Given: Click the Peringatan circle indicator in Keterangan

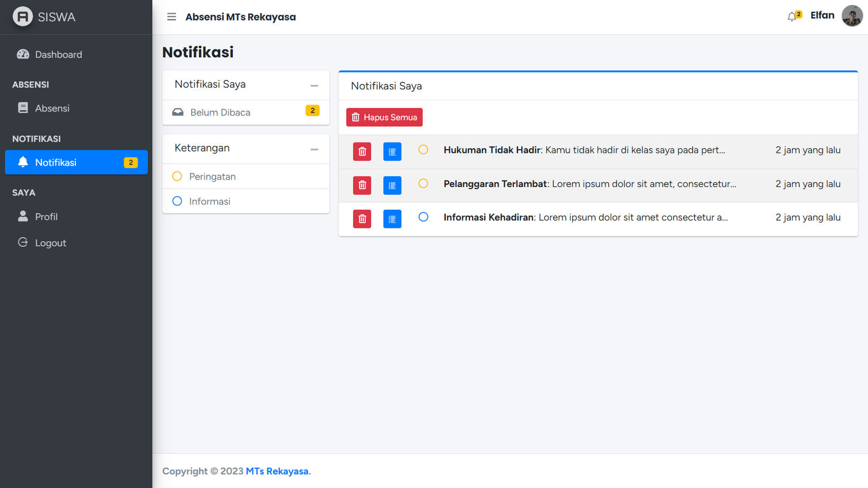Looking at the screenshot, I should coord(177,176).
